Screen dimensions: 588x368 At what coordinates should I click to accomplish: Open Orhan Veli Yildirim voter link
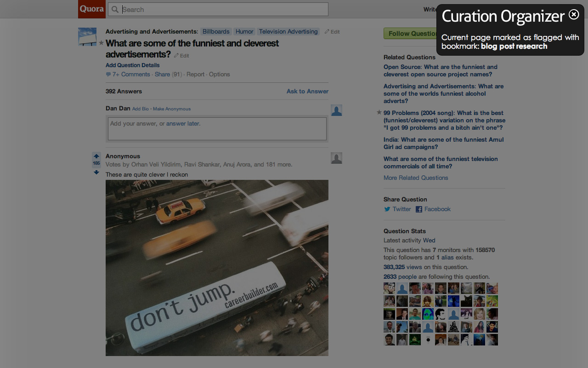tap(156, 164)
